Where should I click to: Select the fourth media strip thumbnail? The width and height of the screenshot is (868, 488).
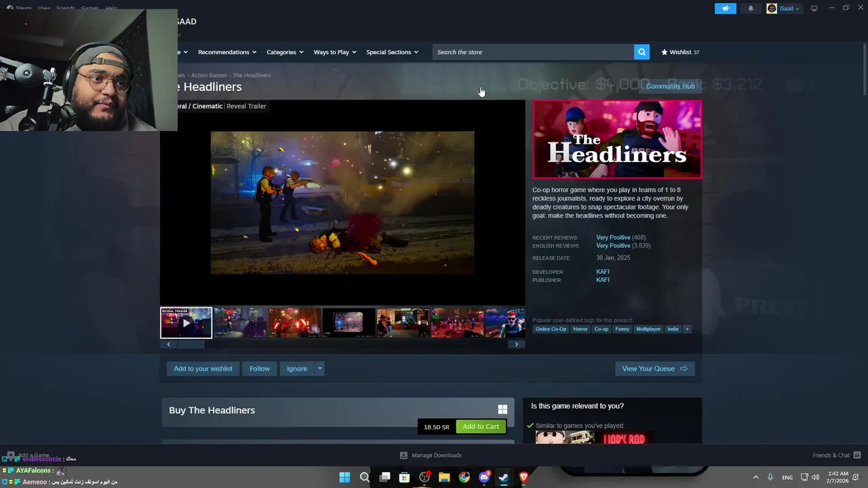click(349, 323)
